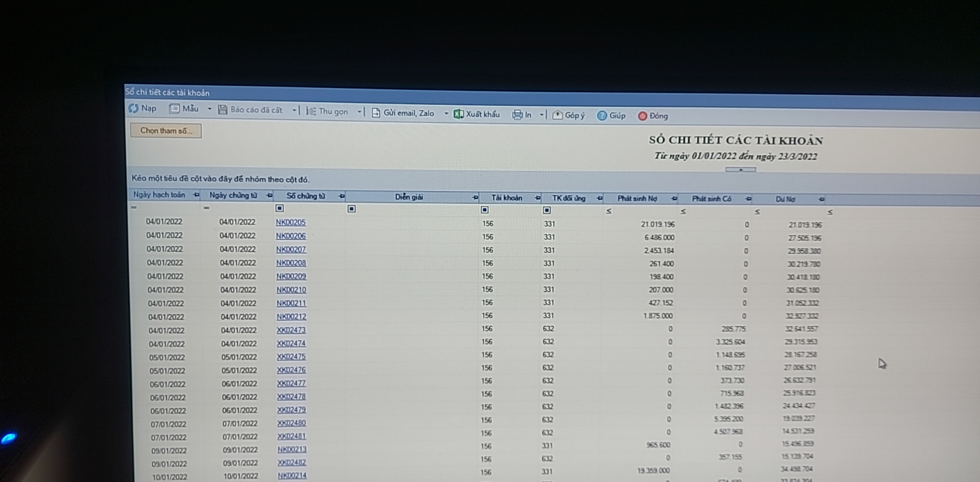Open voucher XK02476 link
The width and height of the screenshot is (980, 482).
click(x=291, y=370)
